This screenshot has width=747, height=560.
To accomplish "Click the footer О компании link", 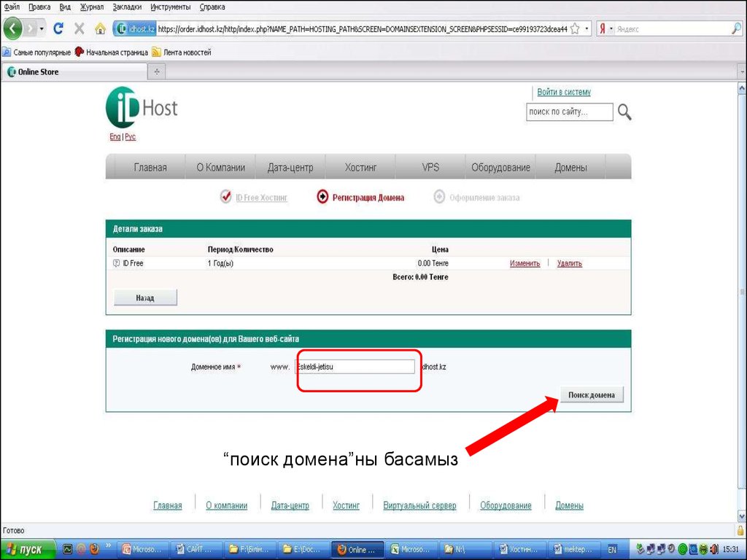I will (x=227, y=505).
